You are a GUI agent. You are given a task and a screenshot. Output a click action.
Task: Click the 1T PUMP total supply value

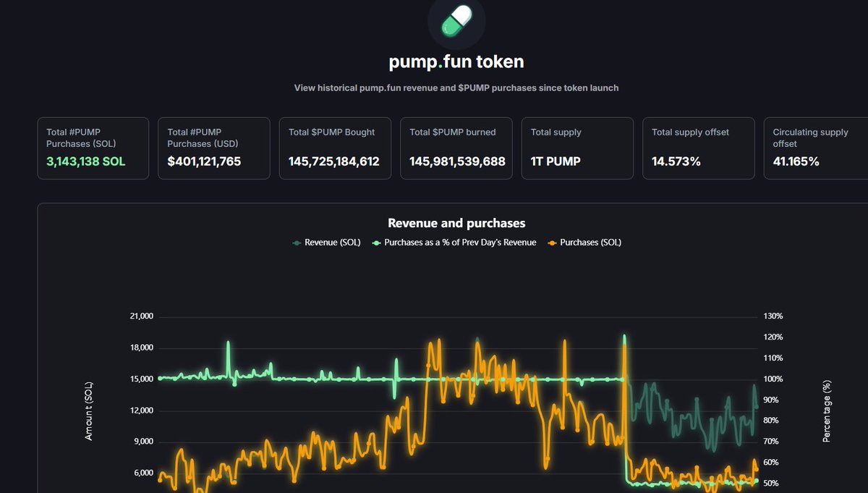(x=556, y=161)
